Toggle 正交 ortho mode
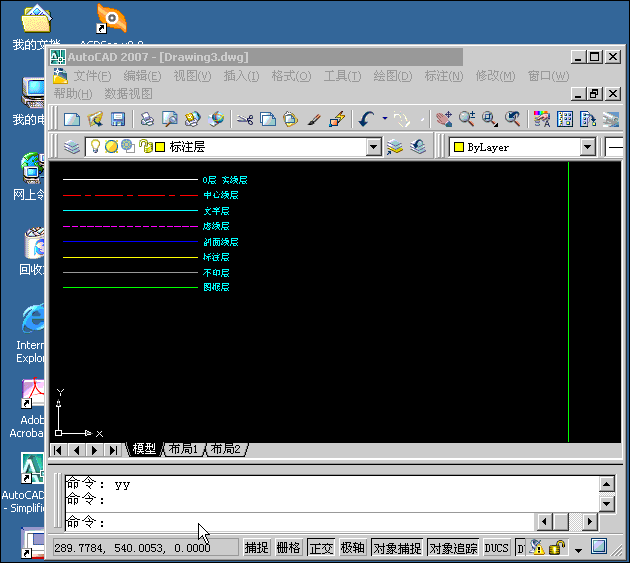 pyautogui.click(x=321, y=548)
